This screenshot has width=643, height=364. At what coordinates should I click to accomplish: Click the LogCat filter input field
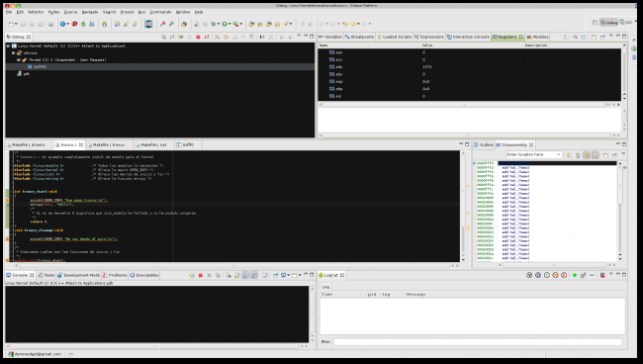pos(478,341)
